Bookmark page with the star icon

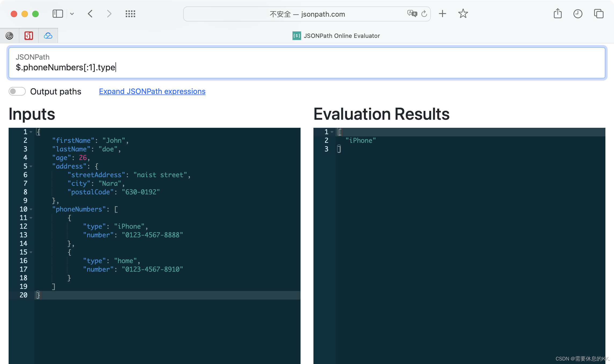(463, 14)
